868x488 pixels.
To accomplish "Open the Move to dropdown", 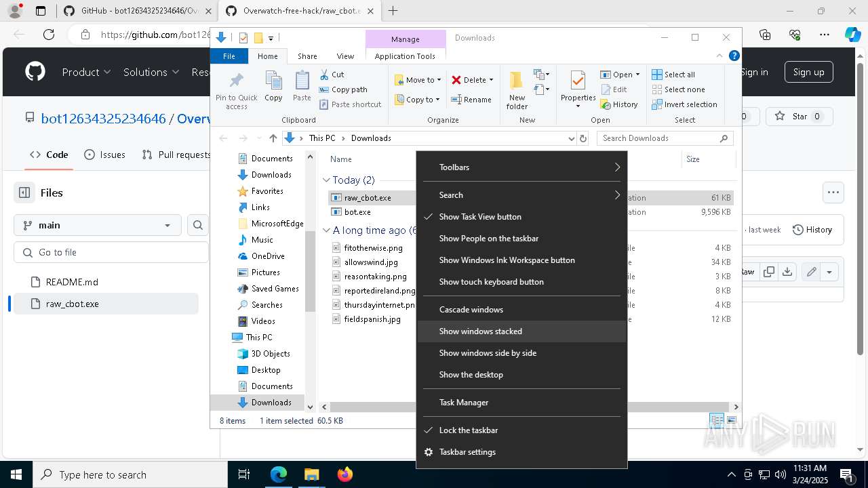I will point(418,80).
